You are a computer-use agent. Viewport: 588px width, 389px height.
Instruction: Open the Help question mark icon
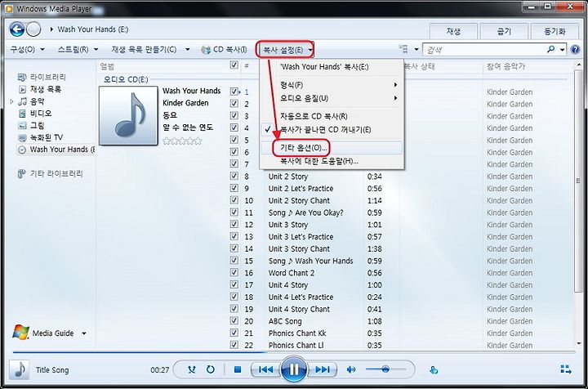tap(575, 50)
